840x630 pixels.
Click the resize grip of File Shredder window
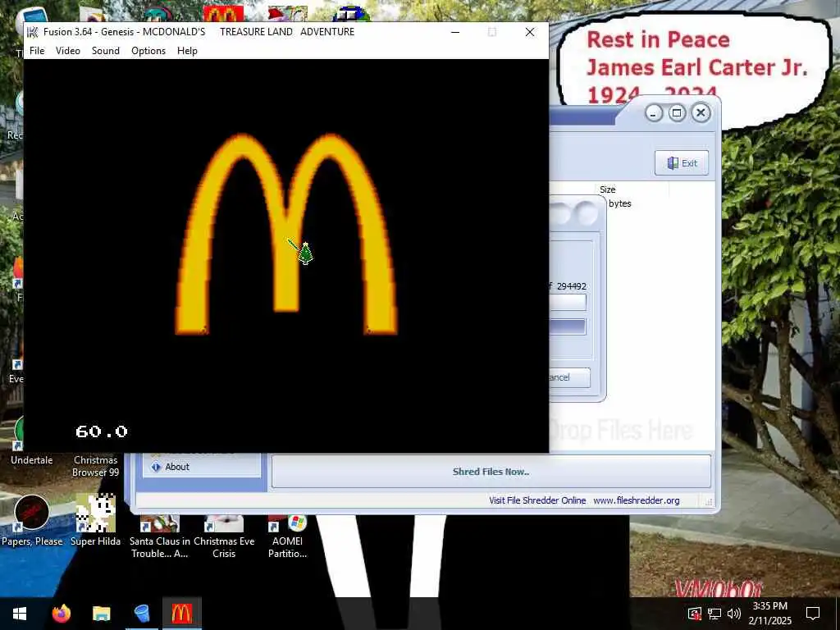[x=708, y=502]
